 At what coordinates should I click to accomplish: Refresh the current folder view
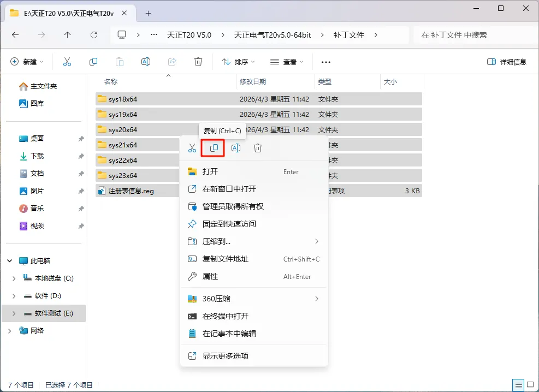(x=94, y=35)
